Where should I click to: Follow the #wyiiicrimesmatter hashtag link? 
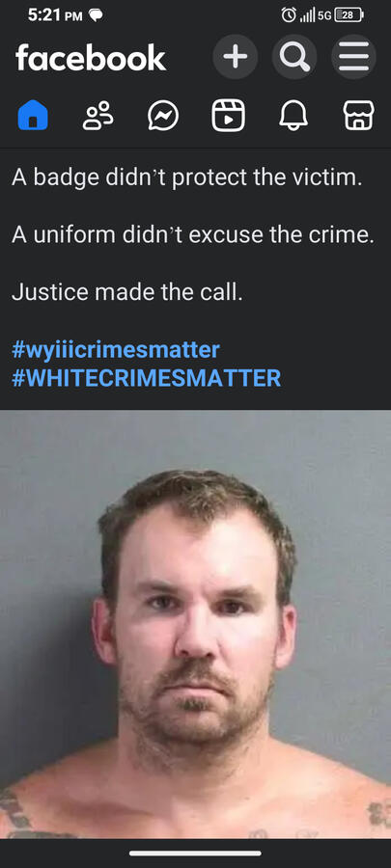click(116, 350)
